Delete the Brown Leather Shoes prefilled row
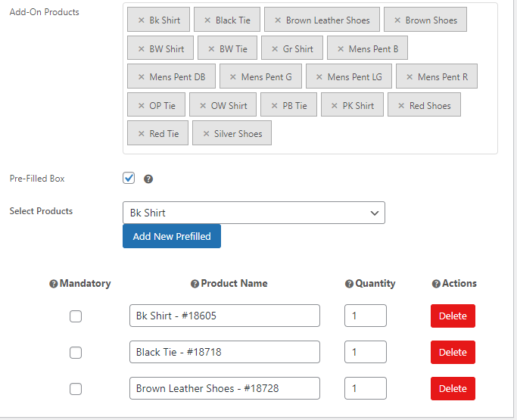517x420 pixels. tap(453, 388)
